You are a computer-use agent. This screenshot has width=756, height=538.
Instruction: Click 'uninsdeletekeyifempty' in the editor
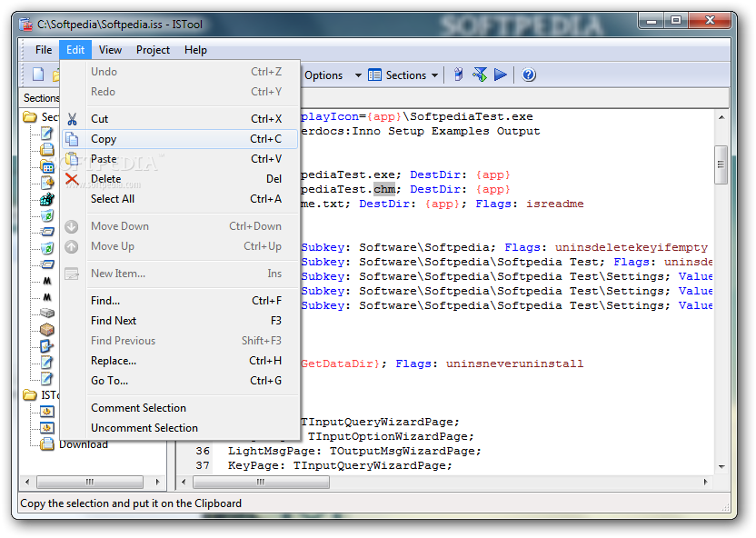(x=632, y=247)
